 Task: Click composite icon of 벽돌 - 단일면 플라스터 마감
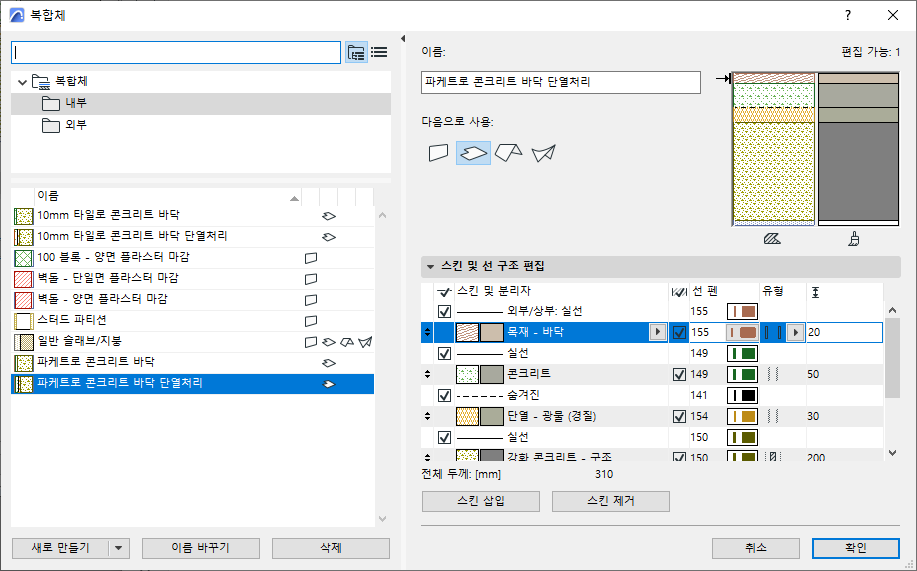tap(23, 279)
